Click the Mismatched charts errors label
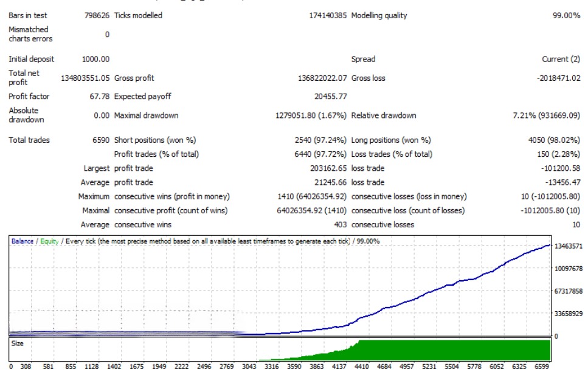The width and height of the screenshot is (588, 372). click(x=30, y=34)
